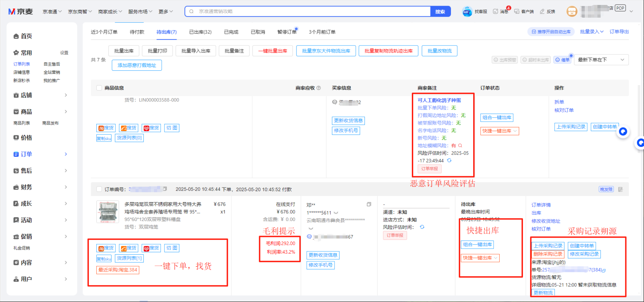Copy buyer info icon beside 邓**
This screenshot has width=644, height=302.
coord(369,204)
